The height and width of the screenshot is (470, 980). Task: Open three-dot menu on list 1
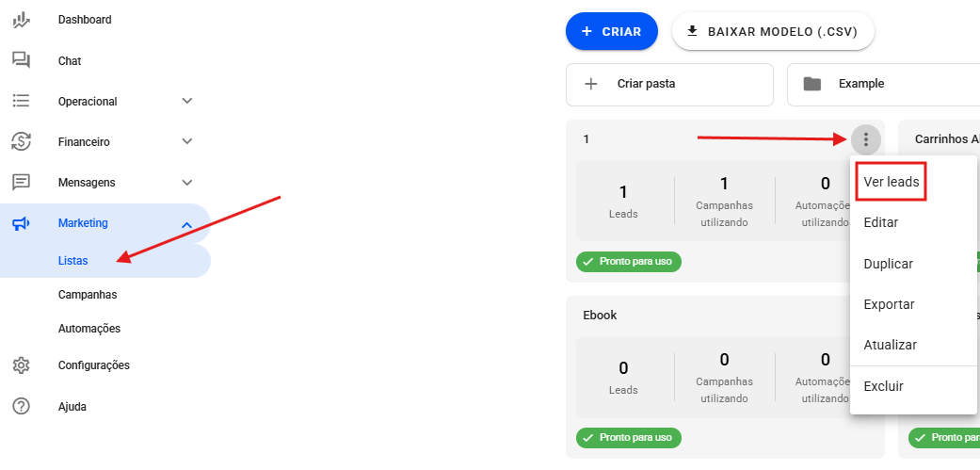click(865, 140)
